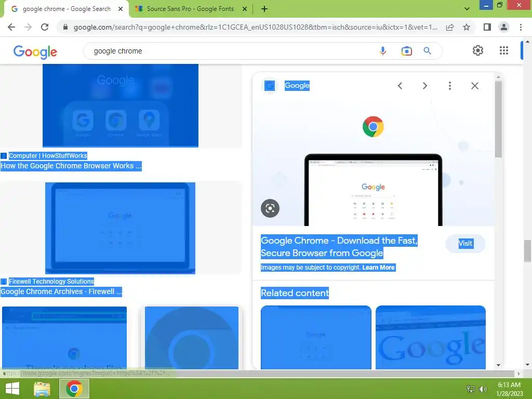Submit search with magnifying glass
The image size is (532, 399).
click(x=428, y=51)
